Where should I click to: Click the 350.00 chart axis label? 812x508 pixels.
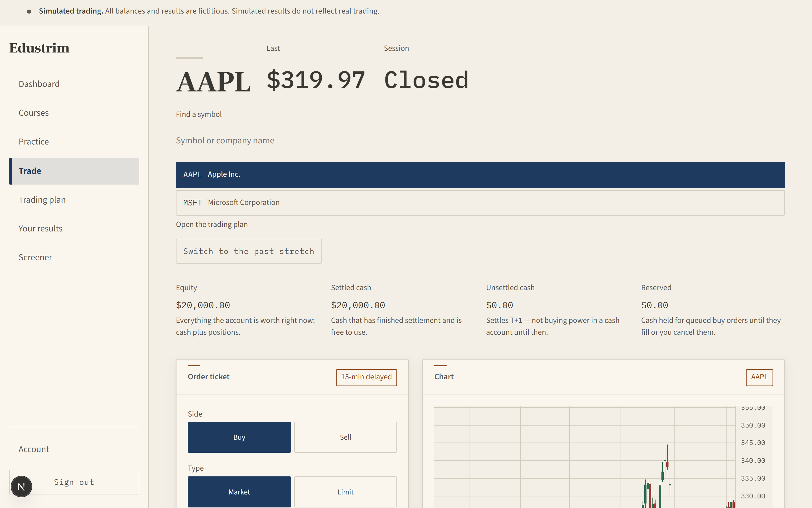(x=753, y=425)
